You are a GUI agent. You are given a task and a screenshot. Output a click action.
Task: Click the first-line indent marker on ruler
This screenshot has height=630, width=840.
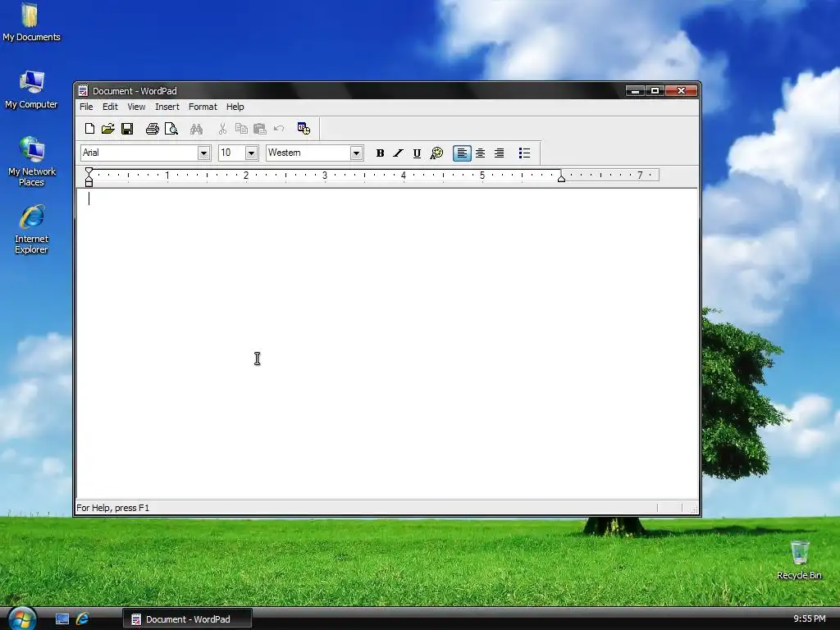[x=89, y=171]
